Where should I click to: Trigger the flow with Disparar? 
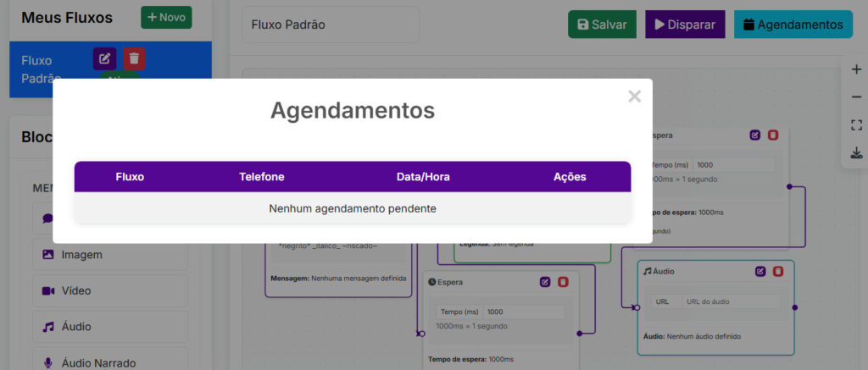685,25
